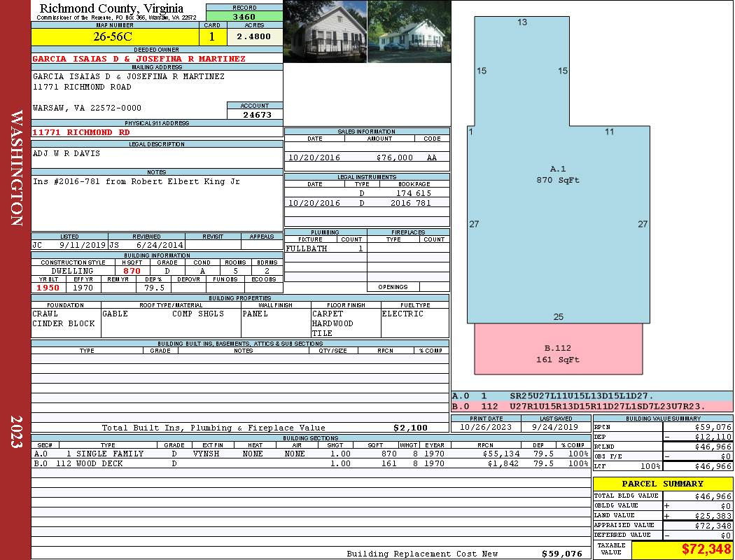This screenshot has width=735, height=560.
Task: Select roof type GABLE
Action: (x=115, y=314)
